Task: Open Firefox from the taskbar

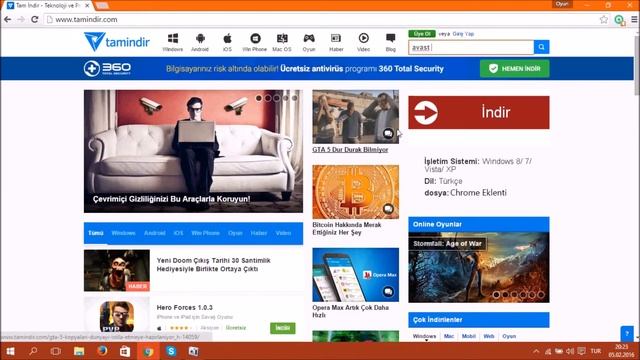Action: click(102, 351)
